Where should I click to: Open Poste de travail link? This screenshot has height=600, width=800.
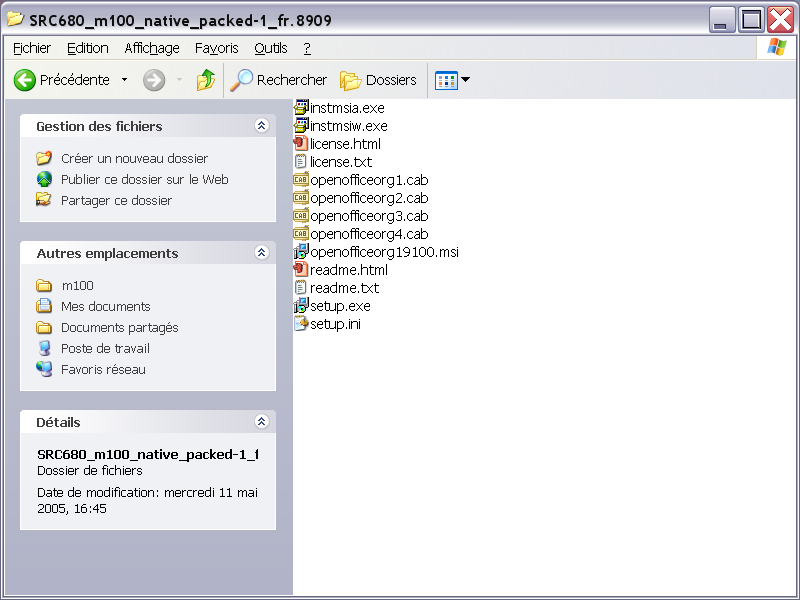105,348
